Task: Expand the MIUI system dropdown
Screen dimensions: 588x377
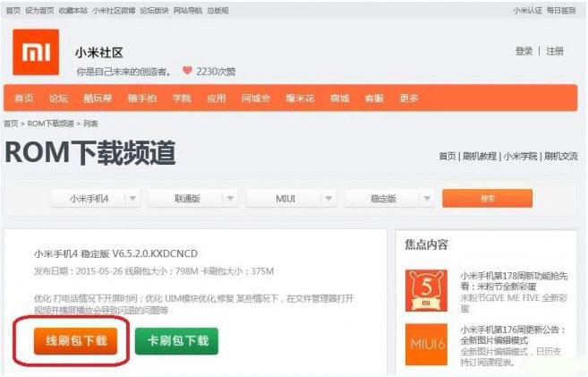Action: (x=292, y=199)
